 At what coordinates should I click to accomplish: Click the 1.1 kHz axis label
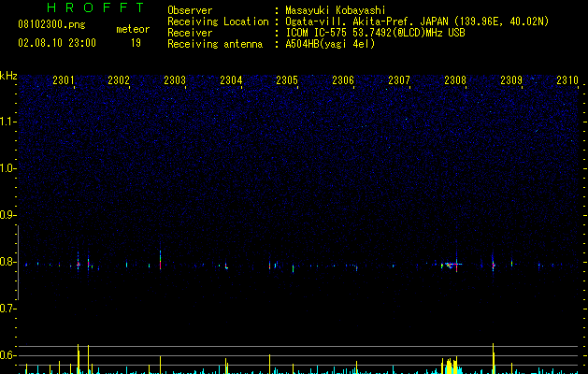(x=7, y=122)
